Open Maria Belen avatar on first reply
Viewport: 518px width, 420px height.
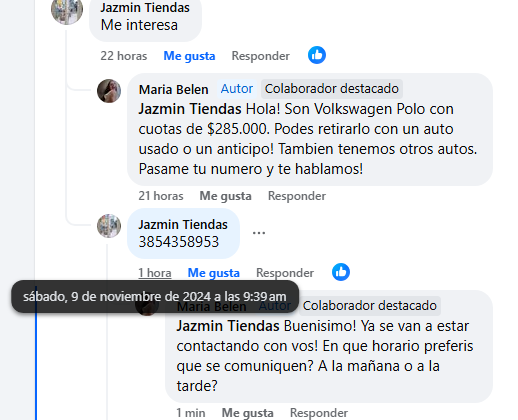pyautogui.click(x=109, y=91)
